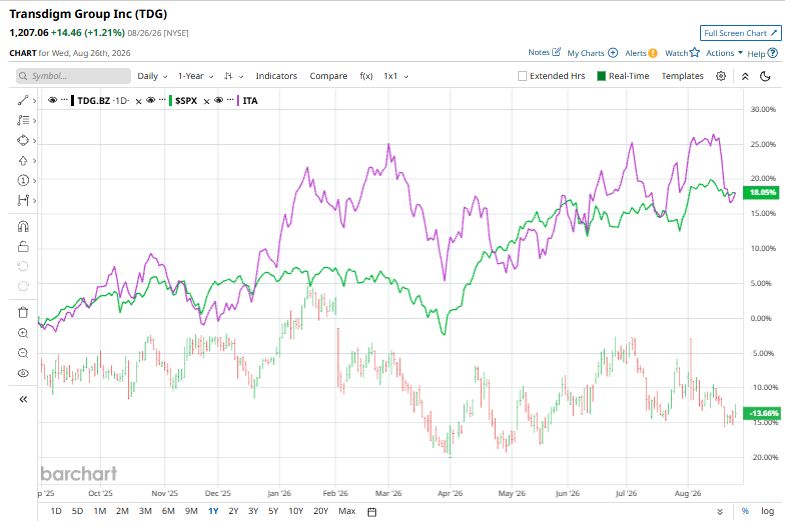This screenshot has width=785, height=527.
Task: Undo the last chart action
Action: [x=23, y=266]
